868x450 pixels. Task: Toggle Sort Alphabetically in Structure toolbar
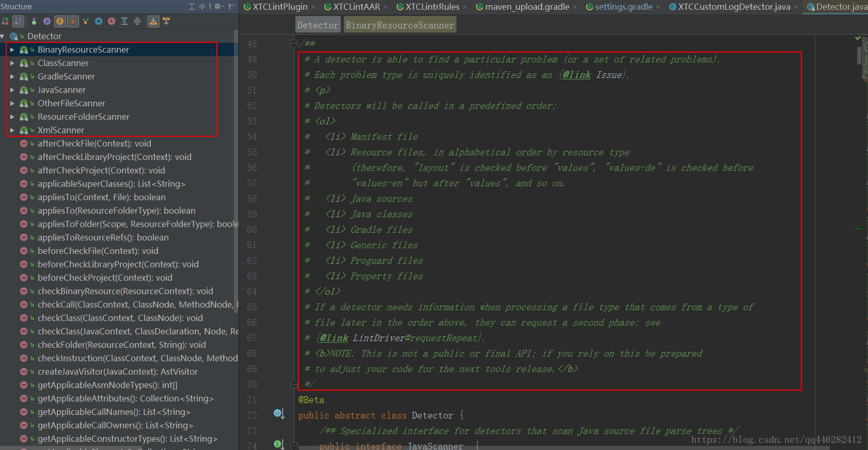[18, 21]
